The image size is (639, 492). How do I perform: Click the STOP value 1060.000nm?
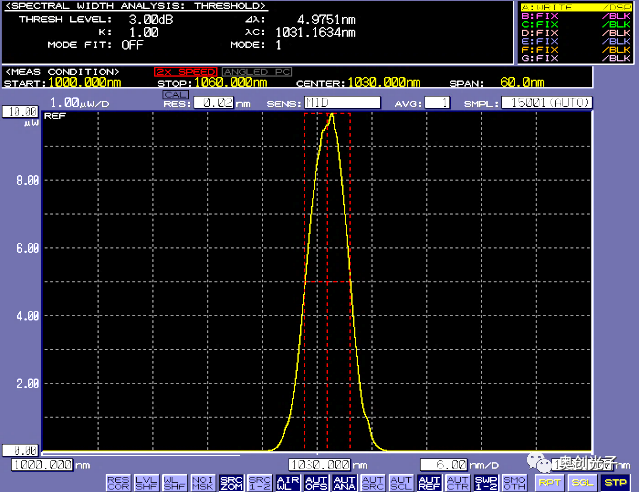coord(230,83)
